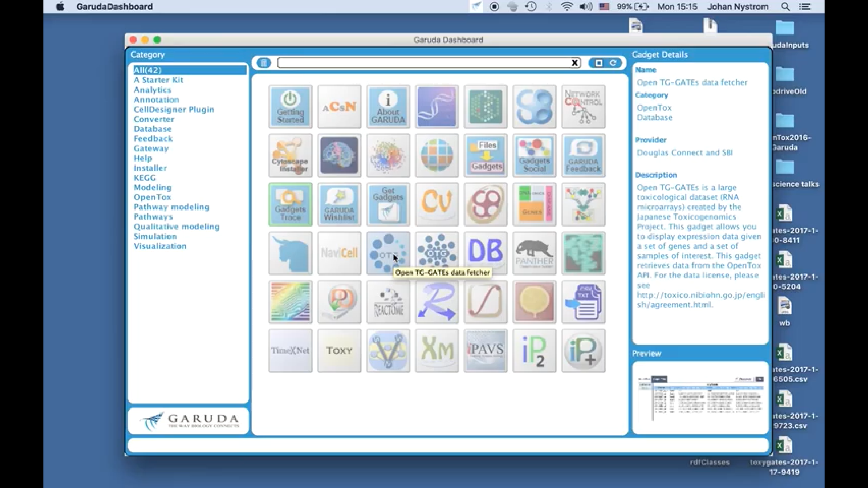The width and height of the screenshot is (868, 488).
Task: Select the Visualization category
Action: tap(160, 246)
